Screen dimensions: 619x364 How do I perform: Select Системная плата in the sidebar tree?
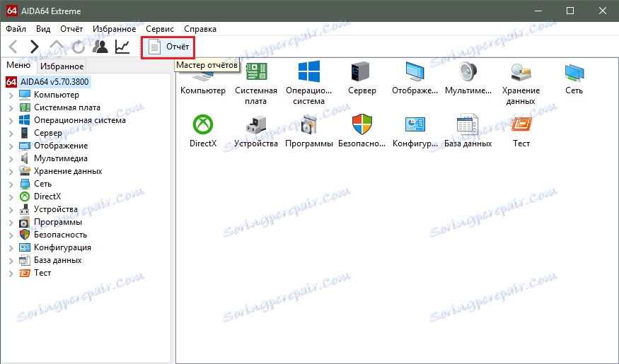click(x=67, y=107)
